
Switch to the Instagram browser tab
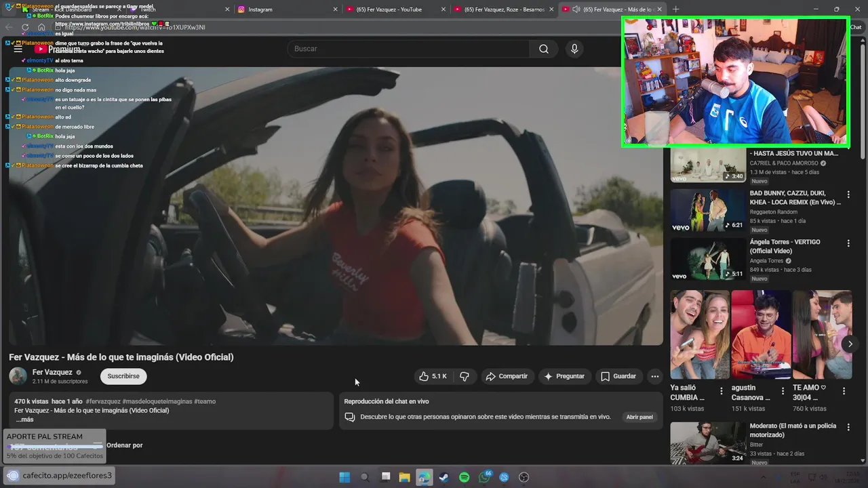(285, 9)
